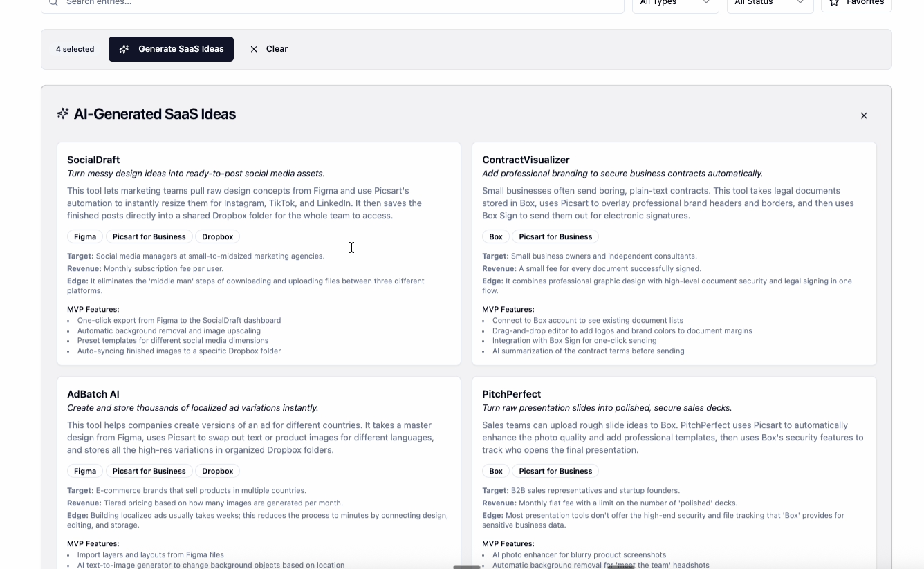The width and height of the screenshot is (924, 569).
Task: Click Box tag in PitchPerfect card
Action: 496,471
